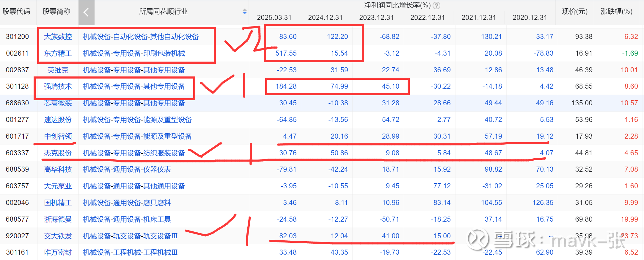This screenshot has height=260, width=644.
Task: Click the 19.99 change value for 浙海德曼
Action: [x=629, y=219]
